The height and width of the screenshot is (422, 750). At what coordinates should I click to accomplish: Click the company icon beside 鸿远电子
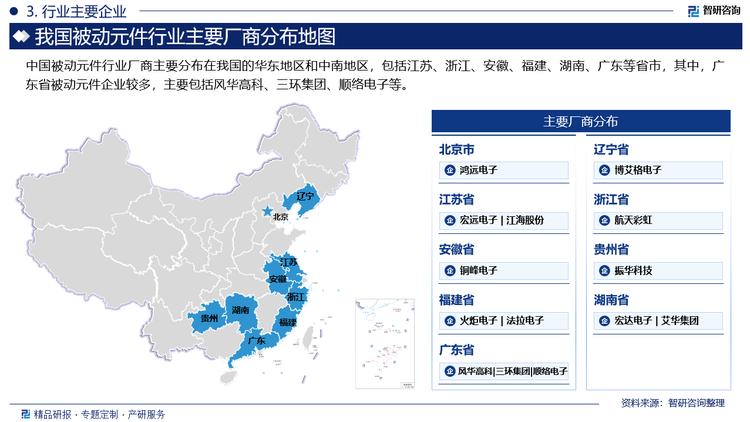pyautogui.click(x=450, y=170)
